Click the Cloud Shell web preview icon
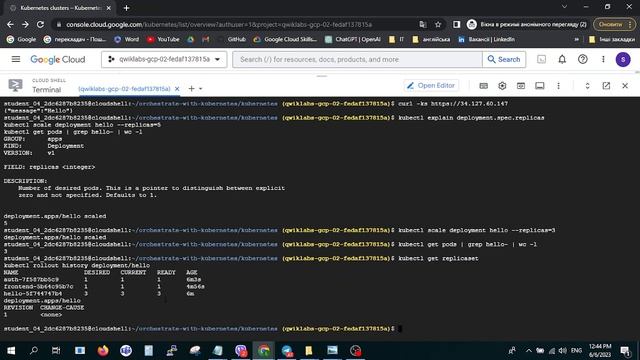This screenshot has height=360, width=640. tap(521, 86)
